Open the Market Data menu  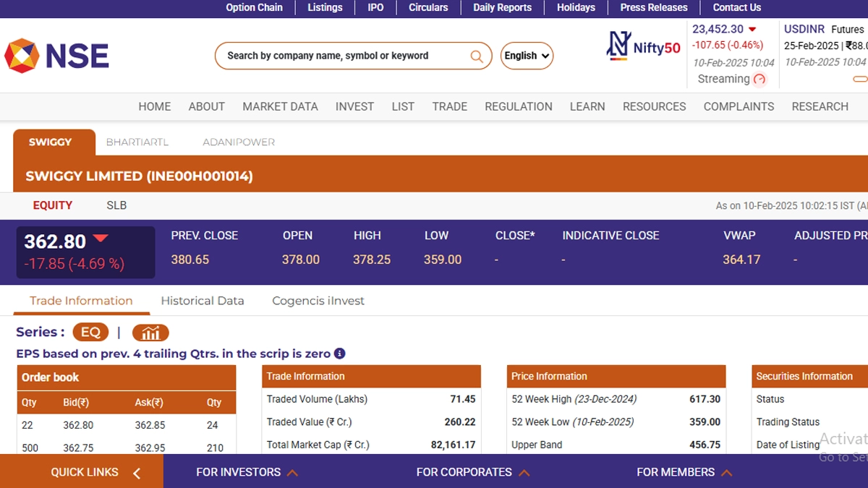tap(280, 106)
